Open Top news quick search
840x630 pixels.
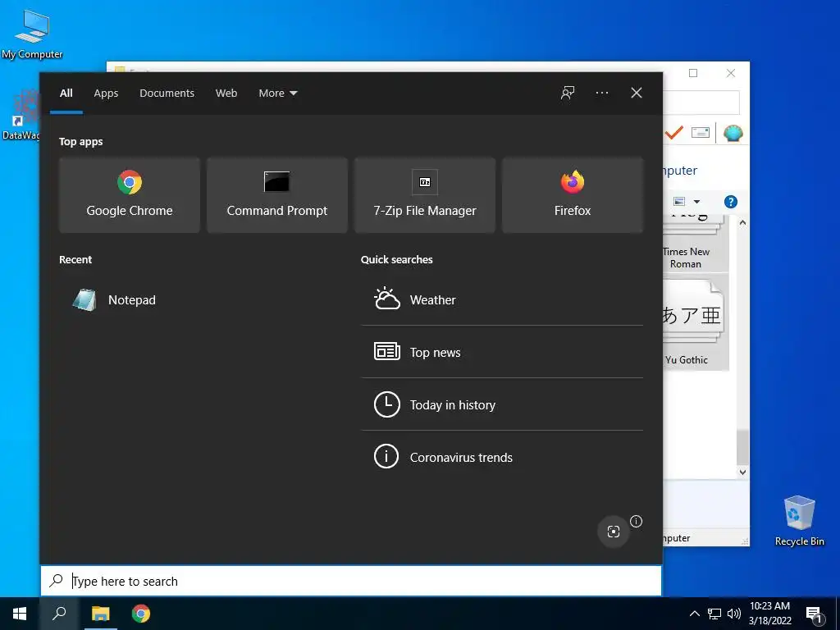(x=502, y=352)
